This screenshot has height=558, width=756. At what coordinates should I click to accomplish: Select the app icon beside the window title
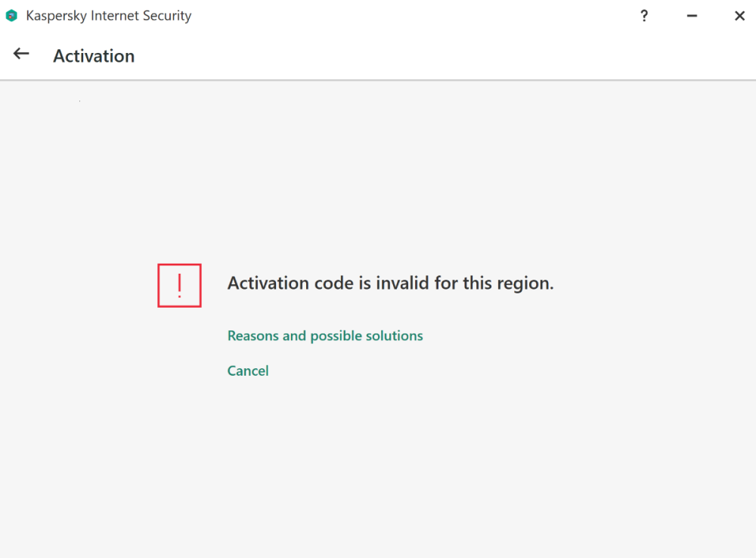pyautogui.click(x=11, y=16)
